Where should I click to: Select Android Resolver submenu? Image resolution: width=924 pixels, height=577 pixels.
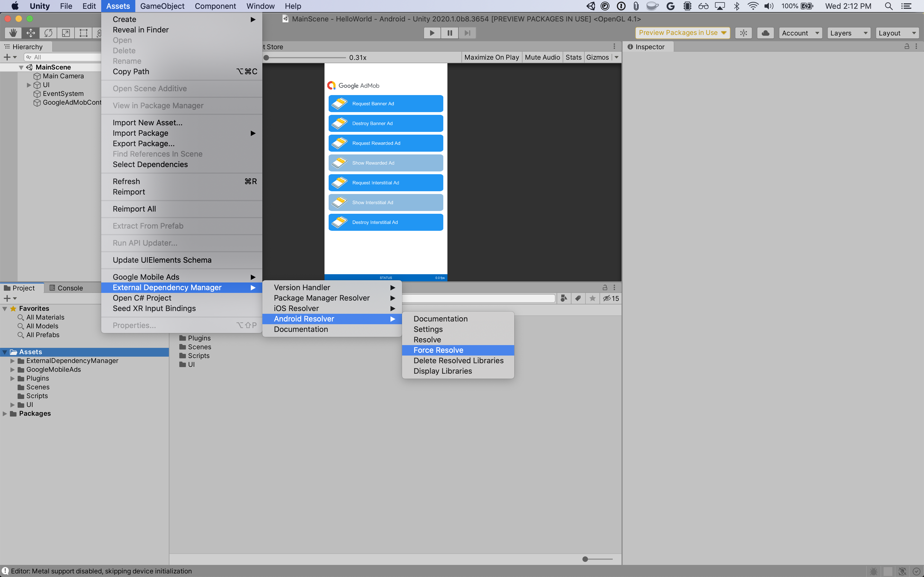pos(333,318)
